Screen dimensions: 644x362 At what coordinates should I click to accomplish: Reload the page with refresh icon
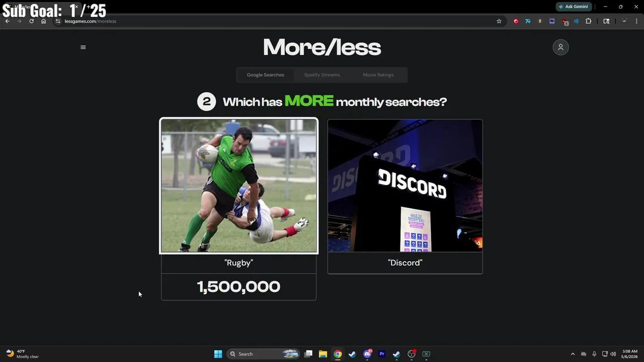[31, 21]
